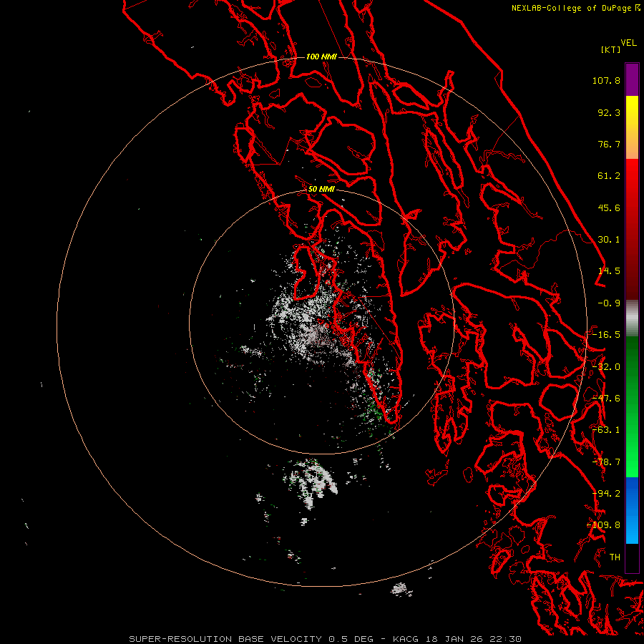Screen dimensions: 644x644
Task: Click the -47.6 velocity scale value
Action: 606,399
